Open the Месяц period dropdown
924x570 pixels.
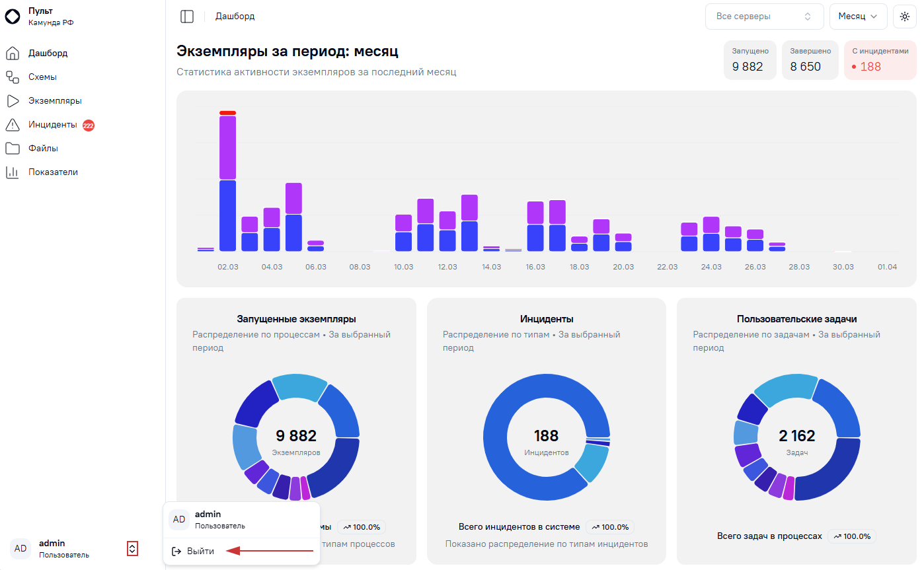tap(858, 17)
